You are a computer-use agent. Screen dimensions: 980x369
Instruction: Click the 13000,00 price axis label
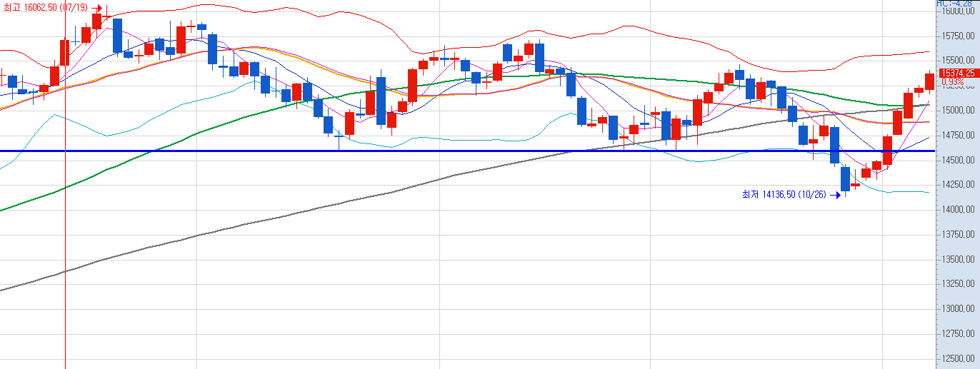(x=958, y=309)
